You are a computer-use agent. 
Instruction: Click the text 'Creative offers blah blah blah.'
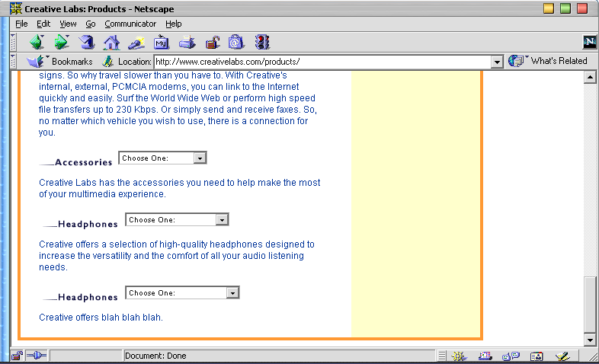pos(101,317)
